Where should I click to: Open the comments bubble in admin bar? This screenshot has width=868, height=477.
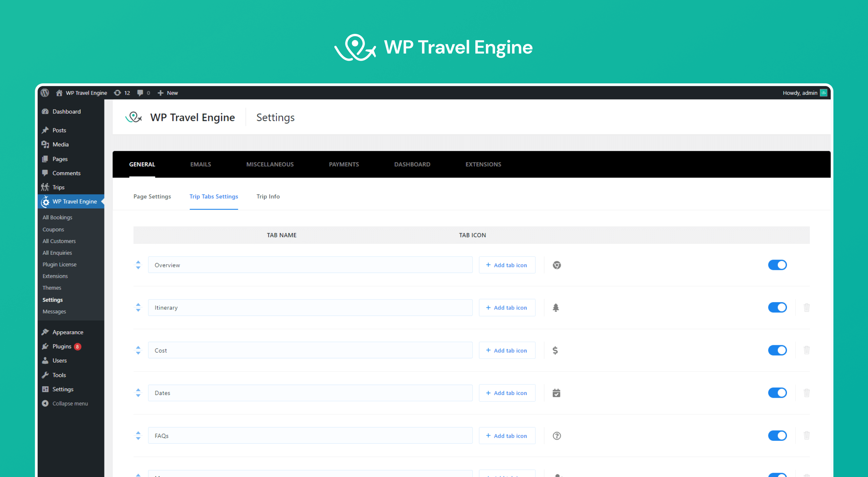140,93
